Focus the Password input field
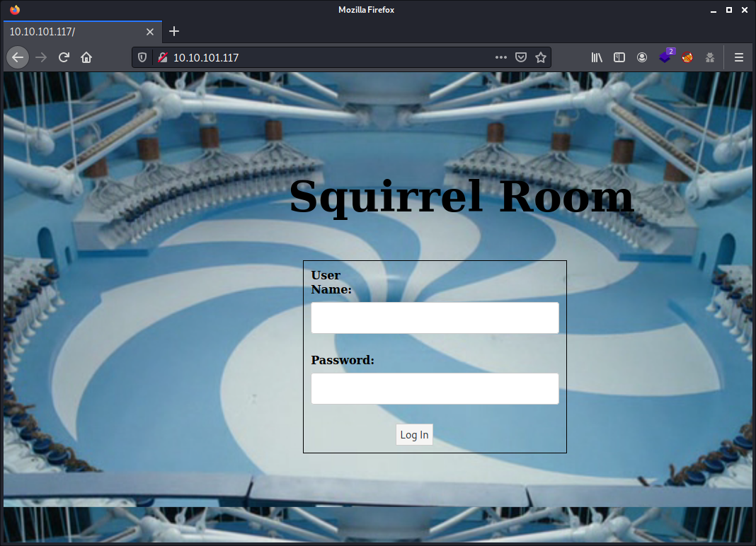The width and height of the screenshot is (756, 546). click(x=435, y=388)
